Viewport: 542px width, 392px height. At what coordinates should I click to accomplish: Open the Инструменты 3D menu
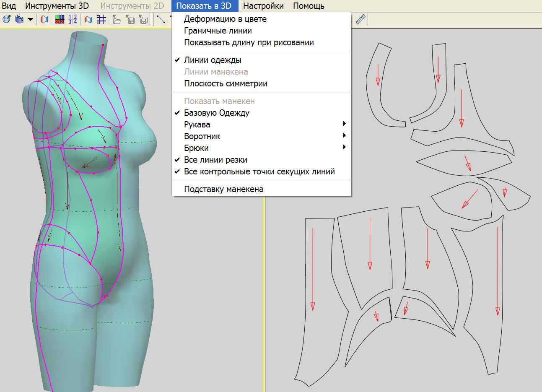[x=57, y=6]
